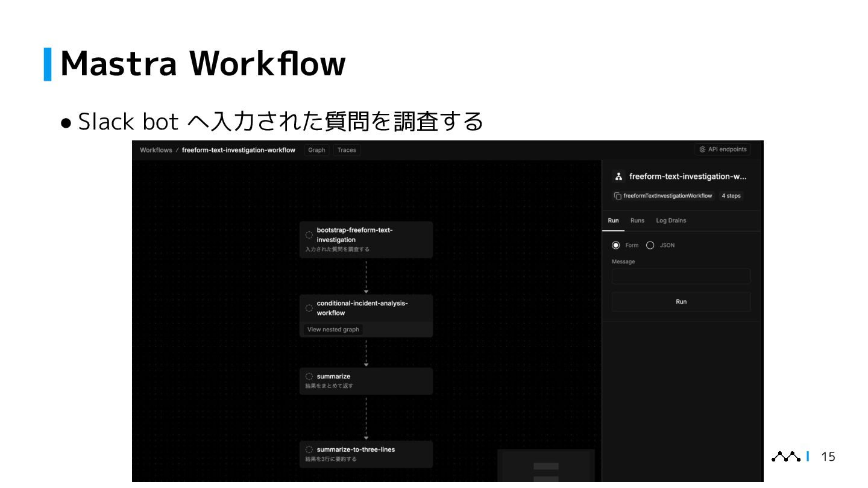868x488 pixels.
Task: Click the freeform-text-investigation-w... panel title
Action: coord(688,177)
